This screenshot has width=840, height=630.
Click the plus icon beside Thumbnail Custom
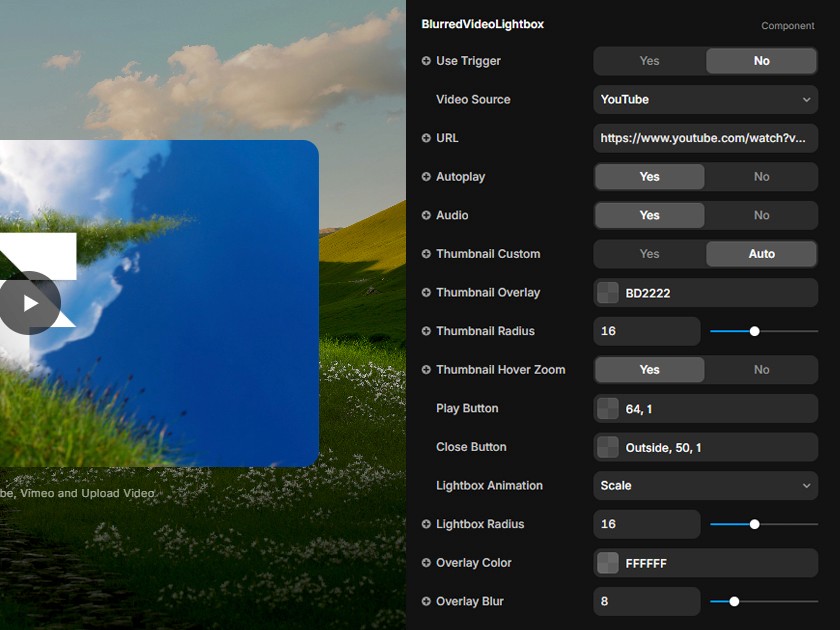[426, 253]
